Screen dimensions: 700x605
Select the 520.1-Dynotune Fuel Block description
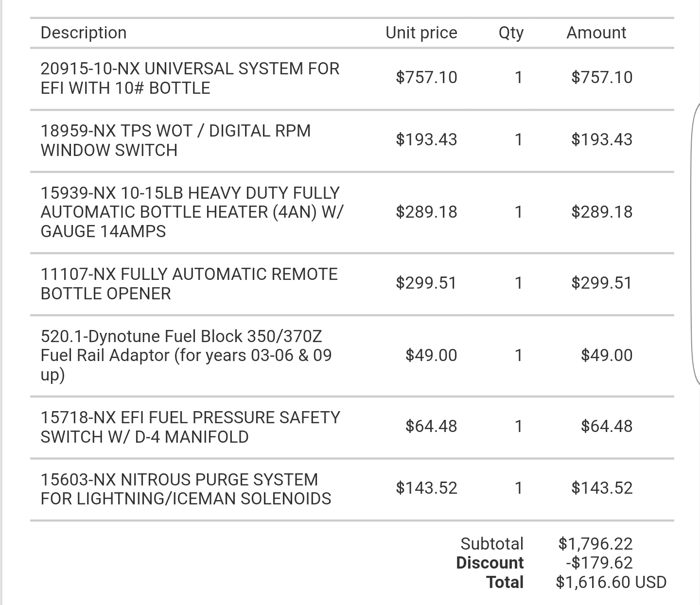[x=186, y=355]
